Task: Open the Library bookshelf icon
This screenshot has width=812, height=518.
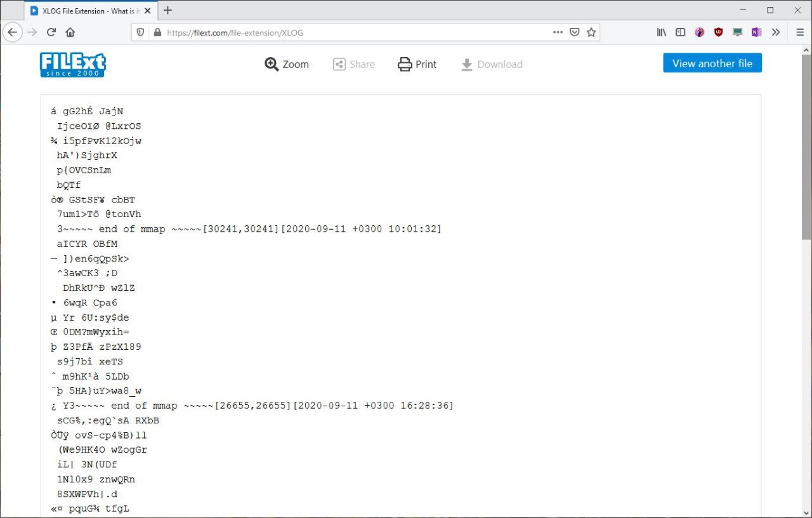Action: pyautogui.click(x=662, y=32)
